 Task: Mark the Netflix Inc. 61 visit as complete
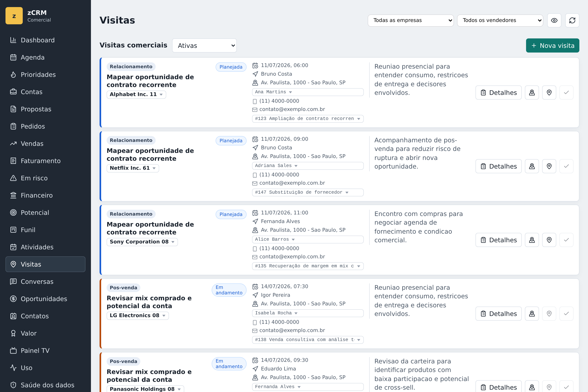click(x=566, y=166)
